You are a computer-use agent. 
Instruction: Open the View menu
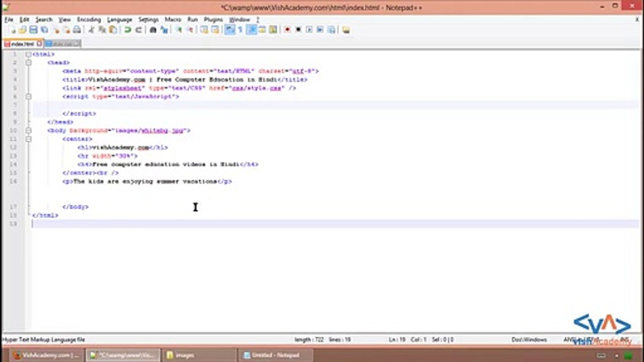tap(64, 20)
